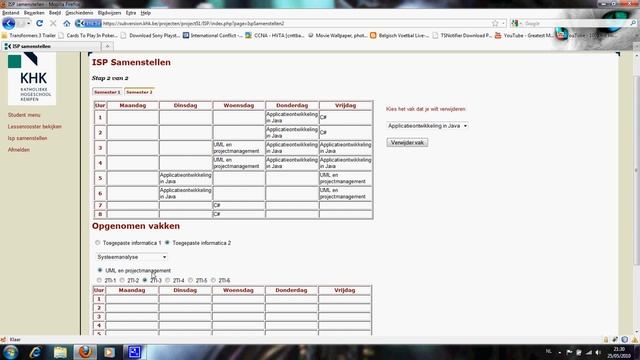Choose group 2TI-4 radio

[x=168, y=280]
